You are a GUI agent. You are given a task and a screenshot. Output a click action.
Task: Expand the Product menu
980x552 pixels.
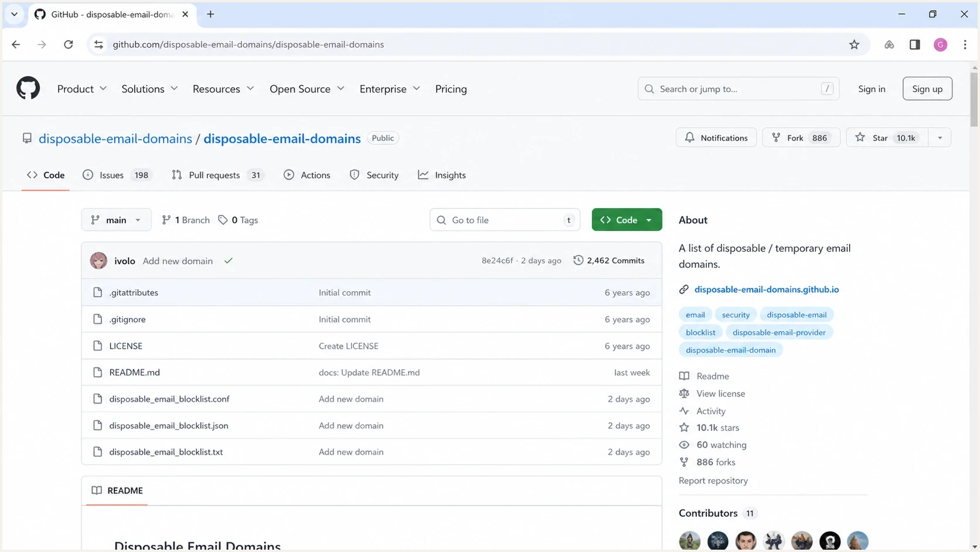[81, 89]
